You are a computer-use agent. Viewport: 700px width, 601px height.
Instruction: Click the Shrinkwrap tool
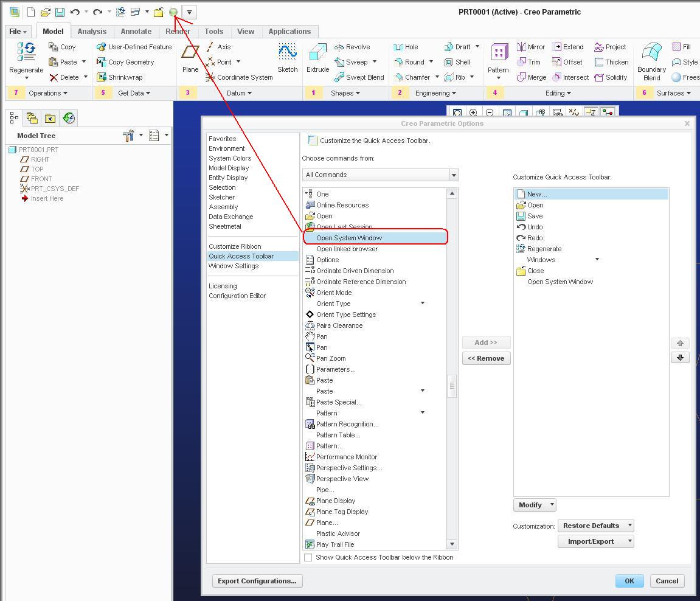click(x=120, y=77)
